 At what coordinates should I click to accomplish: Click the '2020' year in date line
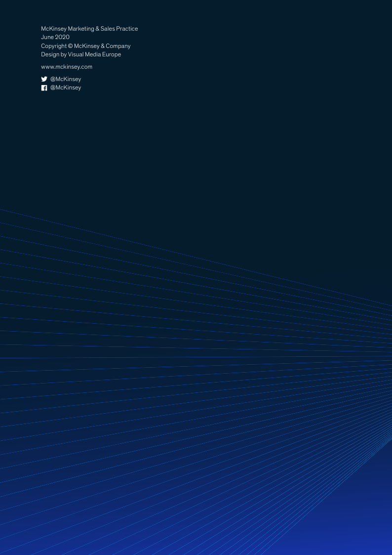(x=62, y=37)
